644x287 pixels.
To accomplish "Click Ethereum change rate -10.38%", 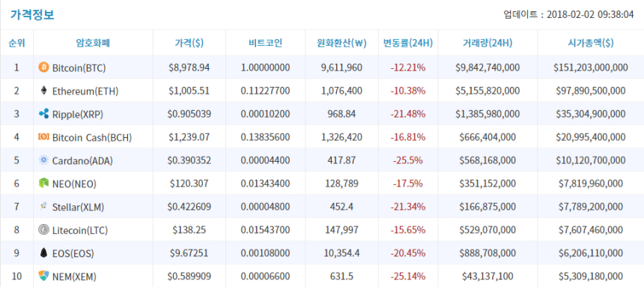I will coord(408,91).
